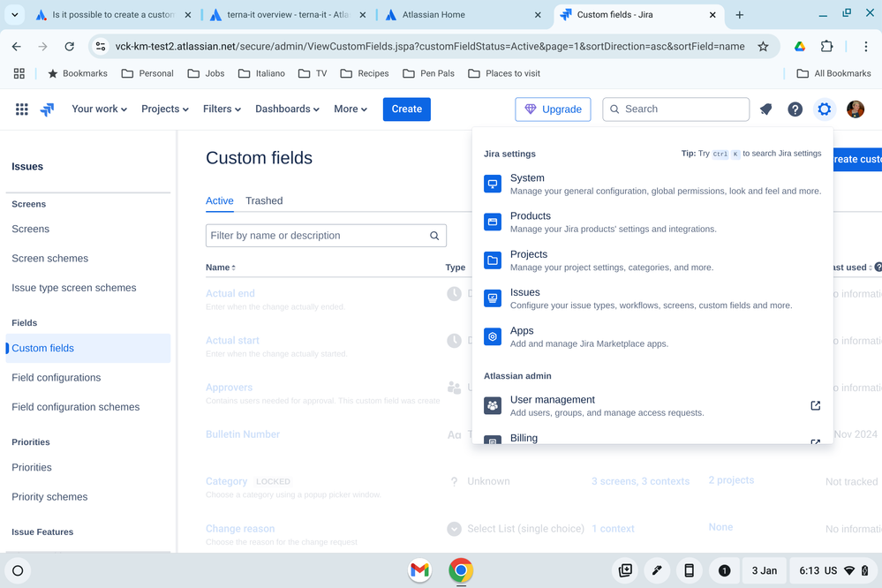
Task: Open the ChromeOS launcher circle
Action: point(18,570)
